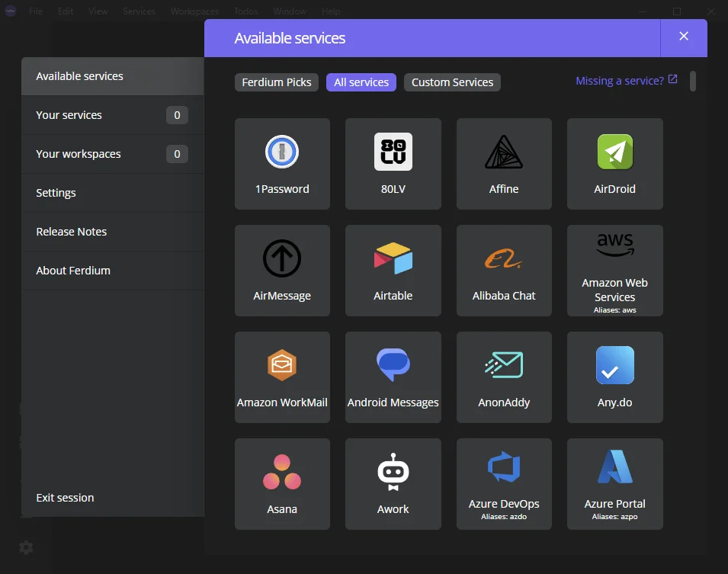This screenshot has height=574, width=728.
Task: Add the AirMessage service
Action: coord(282,271)
